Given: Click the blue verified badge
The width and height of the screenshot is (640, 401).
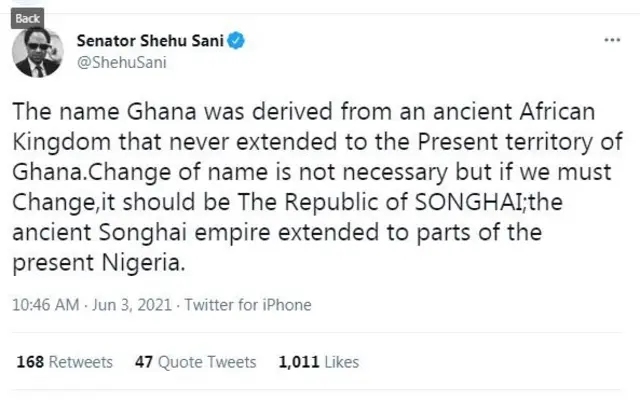Looking at the screenshot, I should (239, 42).
